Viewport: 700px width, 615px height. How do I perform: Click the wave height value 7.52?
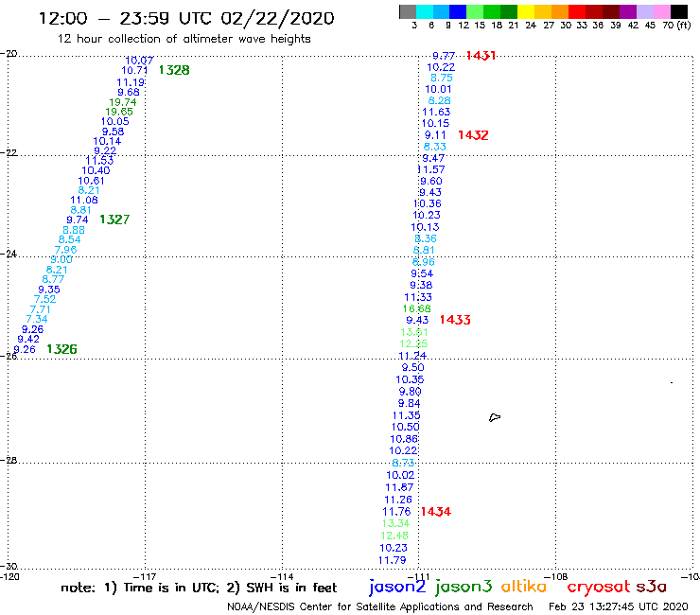[45, 299]
